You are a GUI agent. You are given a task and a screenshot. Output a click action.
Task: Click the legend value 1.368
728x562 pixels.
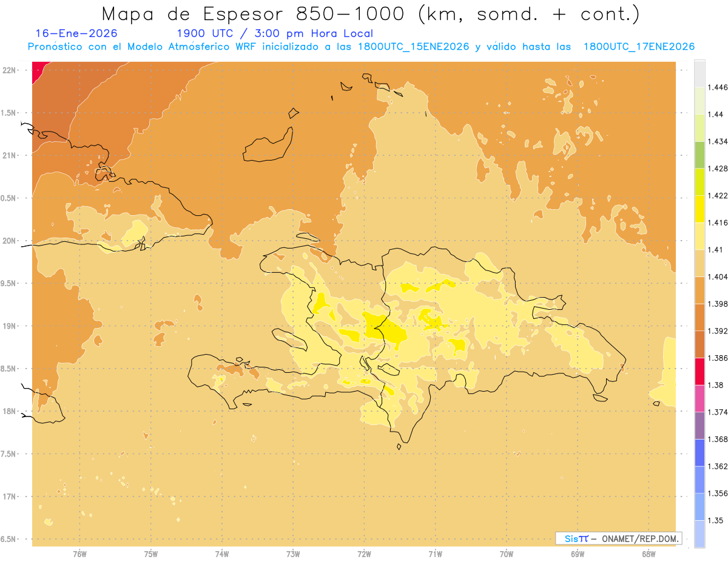717,439
